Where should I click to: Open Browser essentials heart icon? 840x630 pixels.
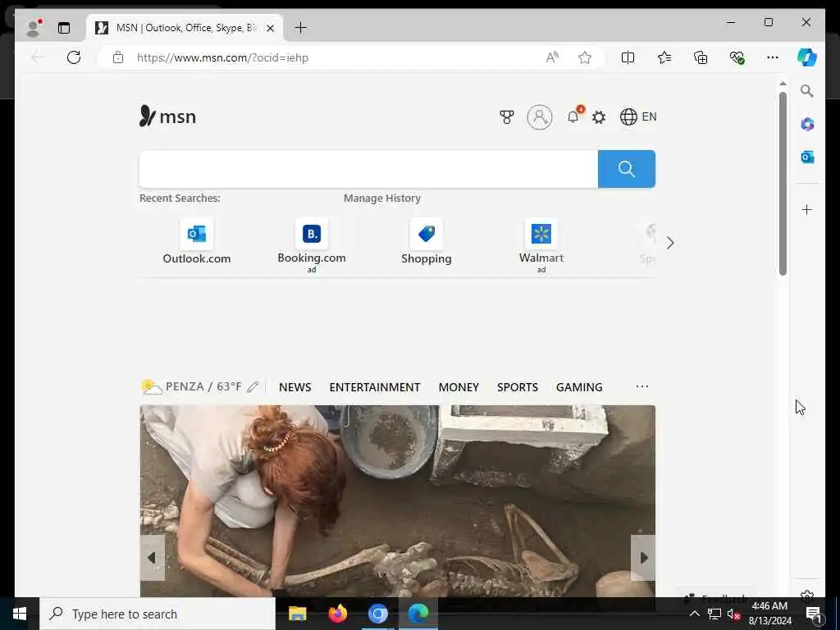tap(737, 57)
